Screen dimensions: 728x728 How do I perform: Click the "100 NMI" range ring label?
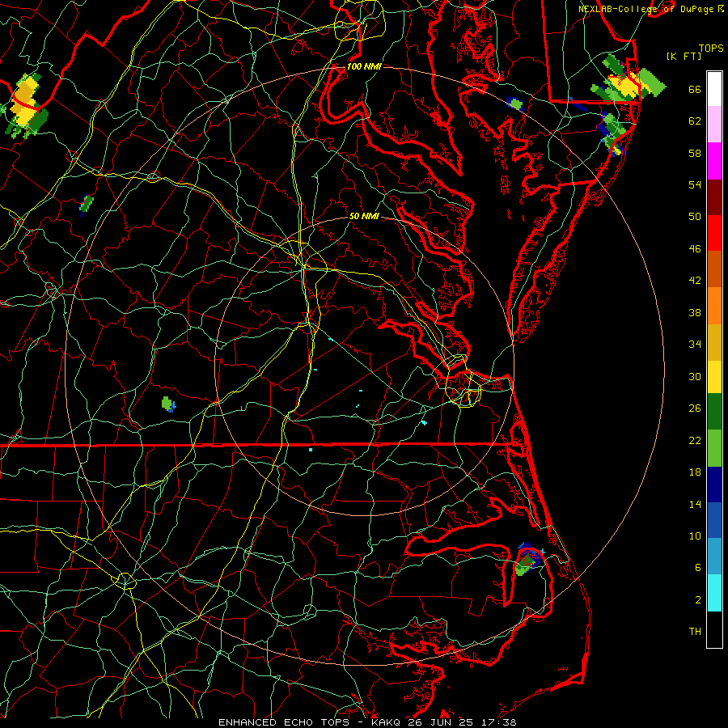point(364,66)
